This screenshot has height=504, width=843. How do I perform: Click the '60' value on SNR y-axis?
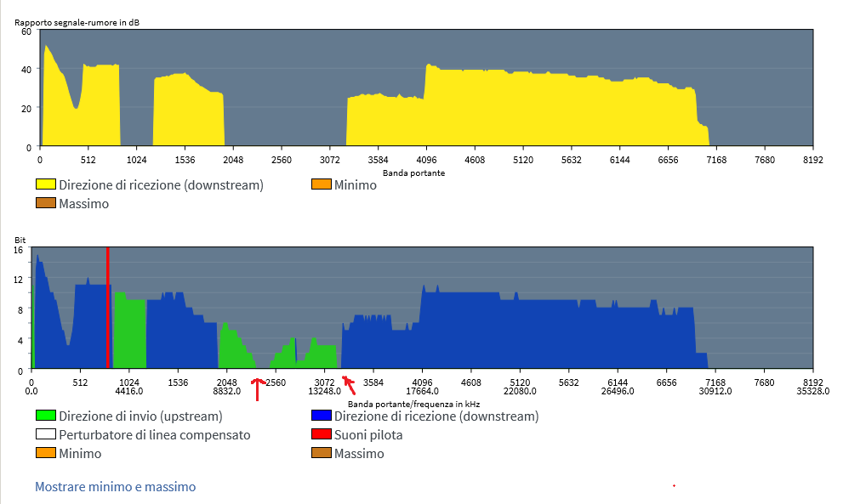coord(26,31)
